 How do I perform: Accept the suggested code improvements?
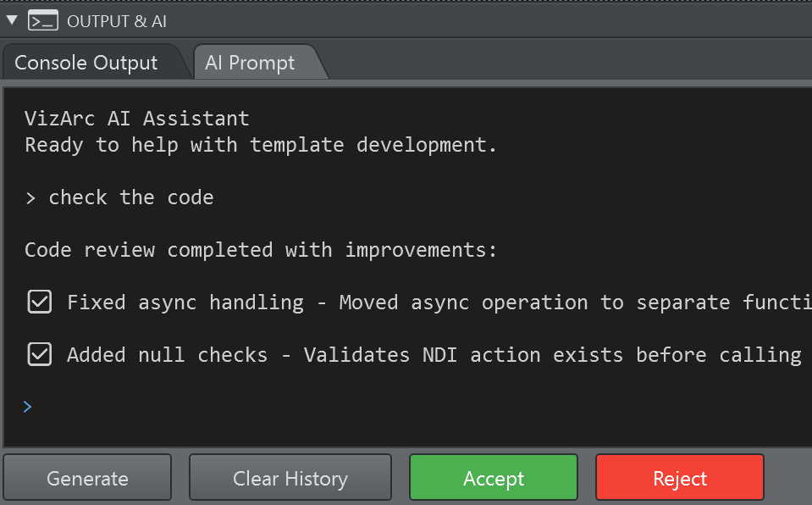(493, 479)
